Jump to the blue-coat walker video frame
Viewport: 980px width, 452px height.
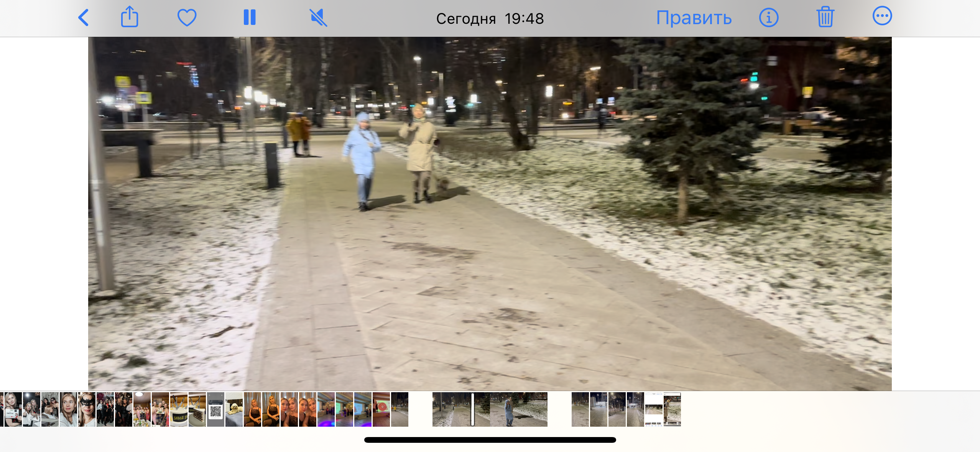[509, 409]
